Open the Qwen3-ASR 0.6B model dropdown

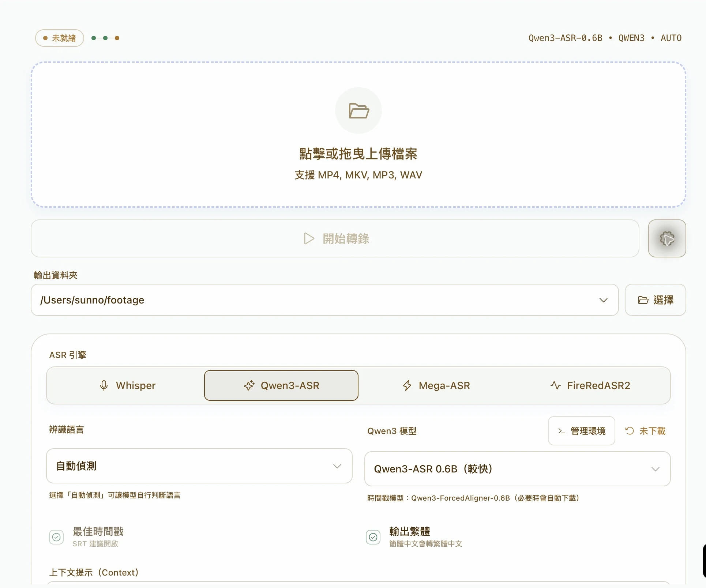517,469
